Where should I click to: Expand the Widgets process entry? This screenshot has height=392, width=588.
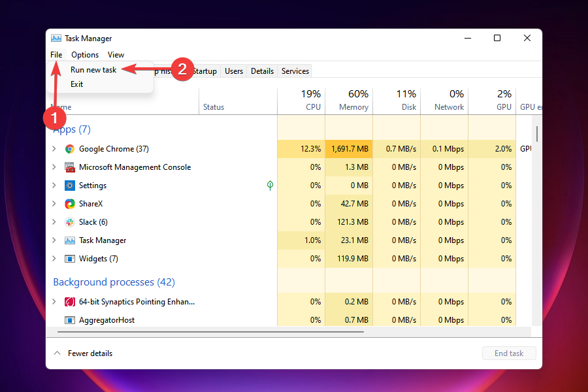54,258
